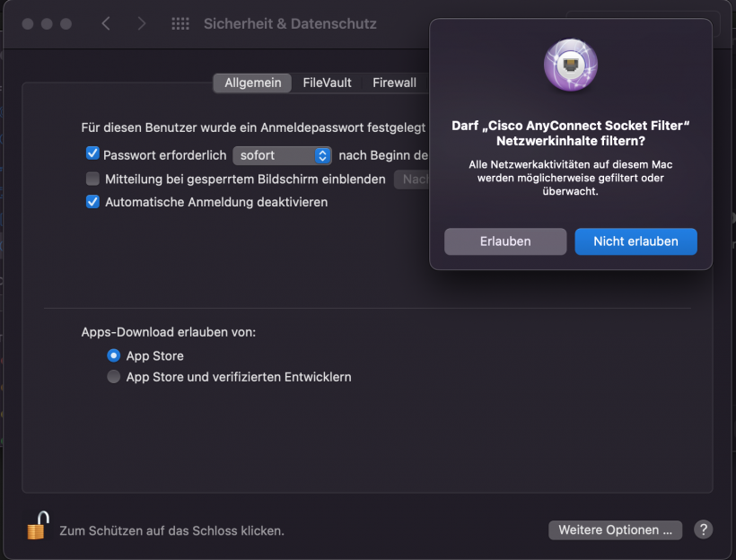This screenshot has height=560, width=736.
Task: Open the show-all preferences grid icon
Action: (x=180, y=23)
